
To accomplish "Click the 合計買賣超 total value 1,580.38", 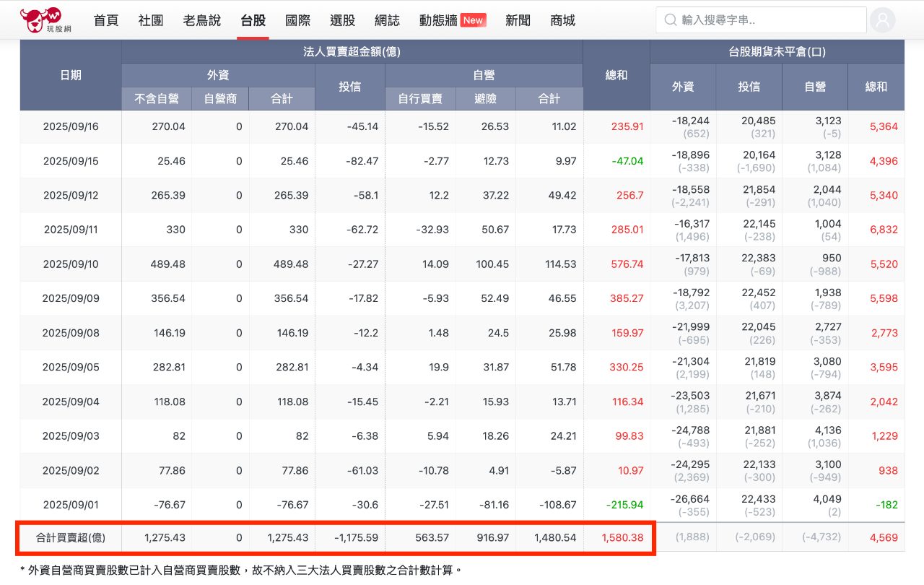I will coord(622,537).
